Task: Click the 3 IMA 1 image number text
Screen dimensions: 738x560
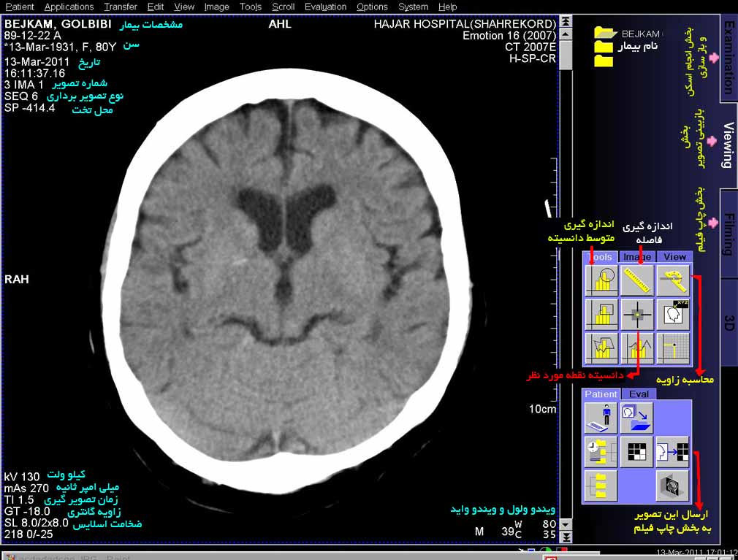Action: point(24,85)
